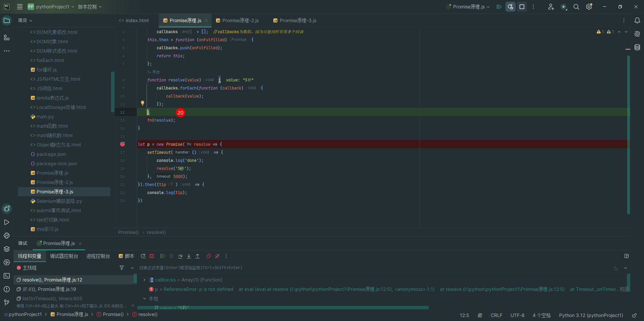
Task: Expand the callbacks variable node
Action: coord(145,280)
